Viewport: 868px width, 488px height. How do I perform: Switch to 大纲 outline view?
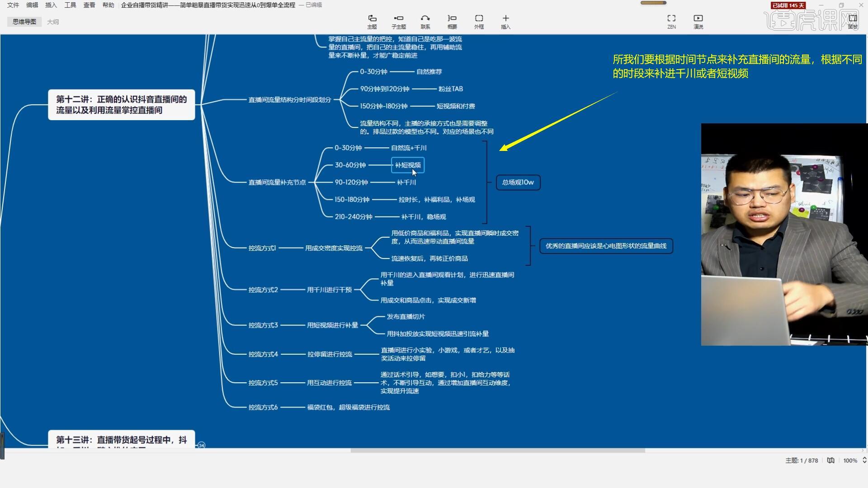point(53,22)
